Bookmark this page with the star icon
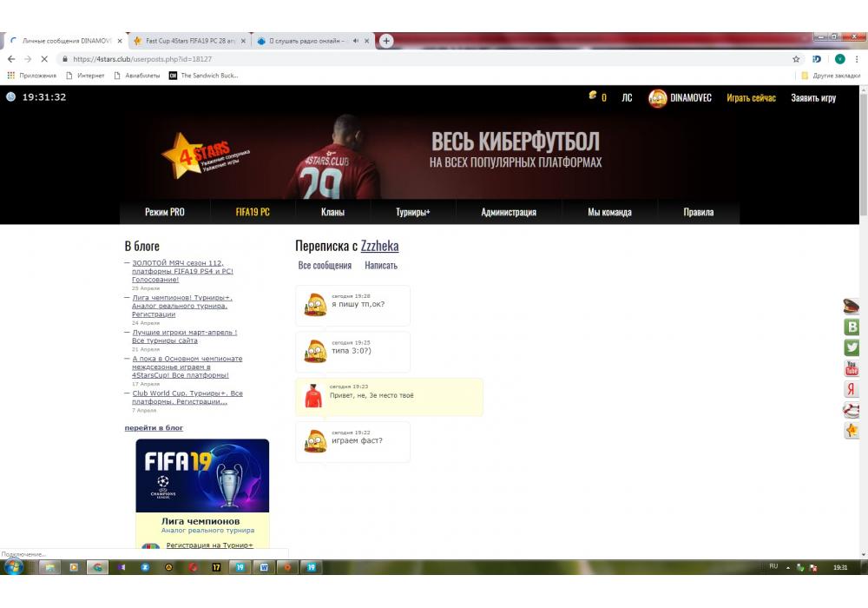Viewport: 868px width, 608px height. pos(796,59)
